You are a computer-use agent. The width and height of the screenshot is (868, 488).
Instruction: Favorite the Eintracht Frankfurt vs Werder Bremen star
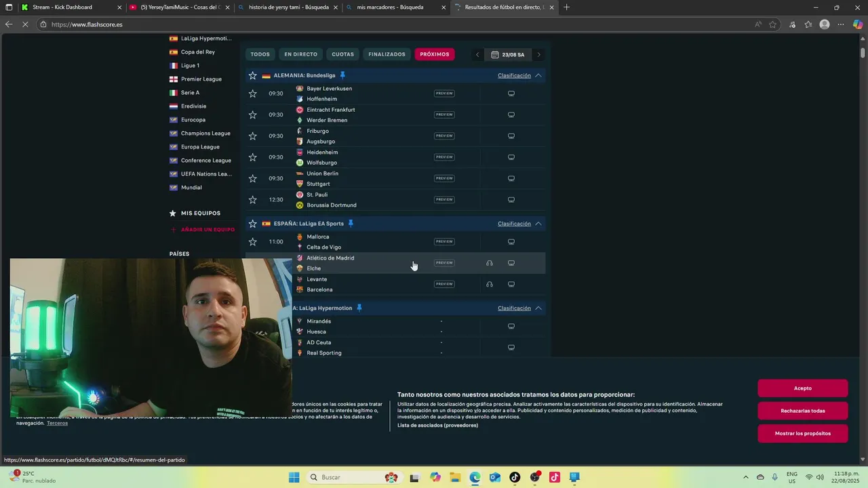point(253,115)
